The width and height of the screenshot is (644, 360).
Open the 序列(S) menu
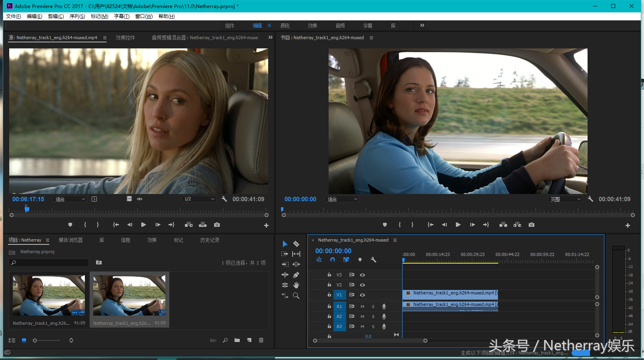point(77,16)
